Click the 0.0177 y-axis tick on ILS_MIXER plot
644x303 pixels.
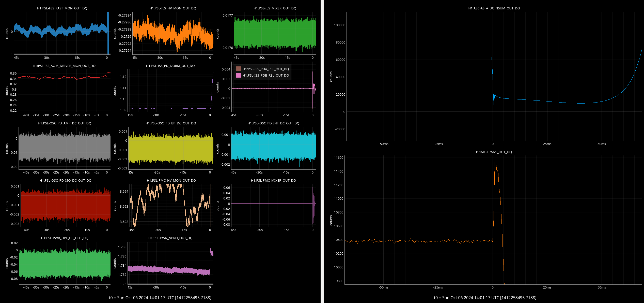[x=228, y=15]
